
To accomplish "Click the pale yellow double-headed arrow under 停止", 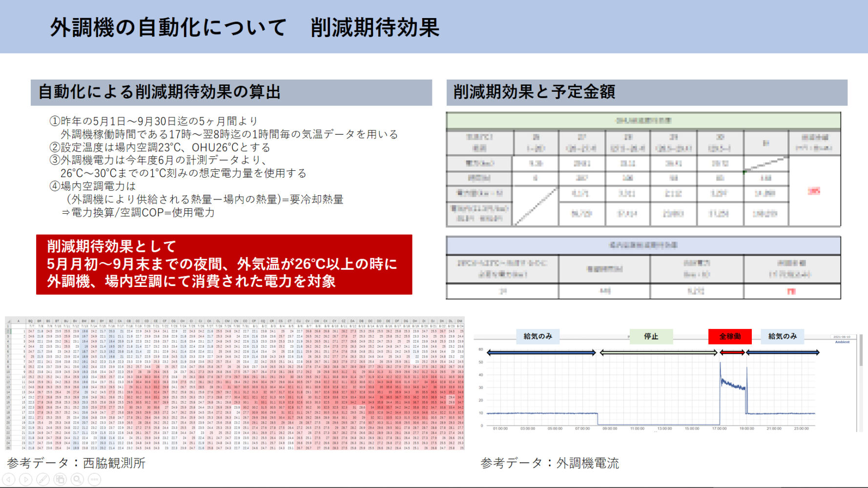I will pyautogui.click(x=658, y=352).
